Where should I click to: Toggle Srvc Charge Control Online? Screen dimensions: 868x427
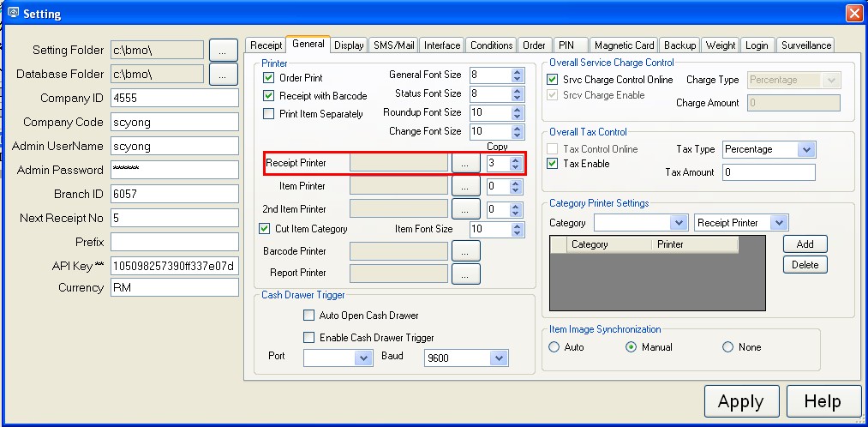552,80
